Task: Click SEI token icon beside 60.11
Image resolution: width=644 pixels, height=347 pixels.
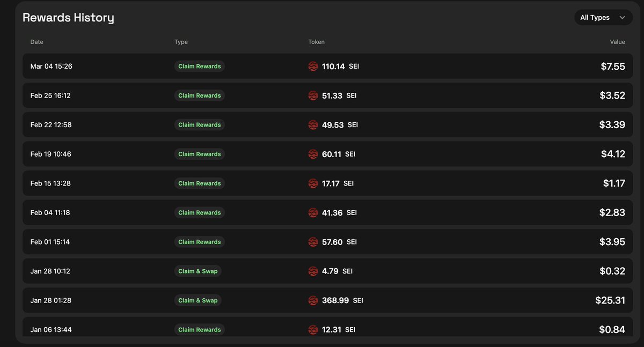Action: [313, 154]
